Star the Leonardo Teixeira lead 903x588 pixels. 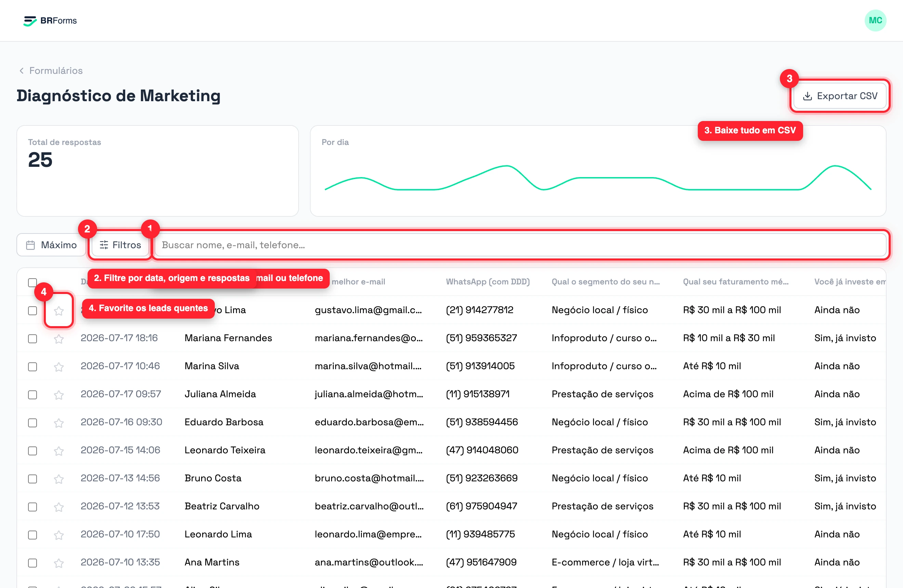pyautogui.click(x=59, y=451)
